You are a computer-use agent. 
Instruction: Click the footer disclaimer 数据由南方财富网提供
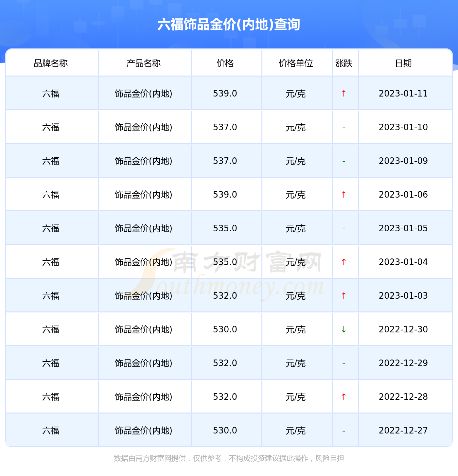[x=150, y=458]
